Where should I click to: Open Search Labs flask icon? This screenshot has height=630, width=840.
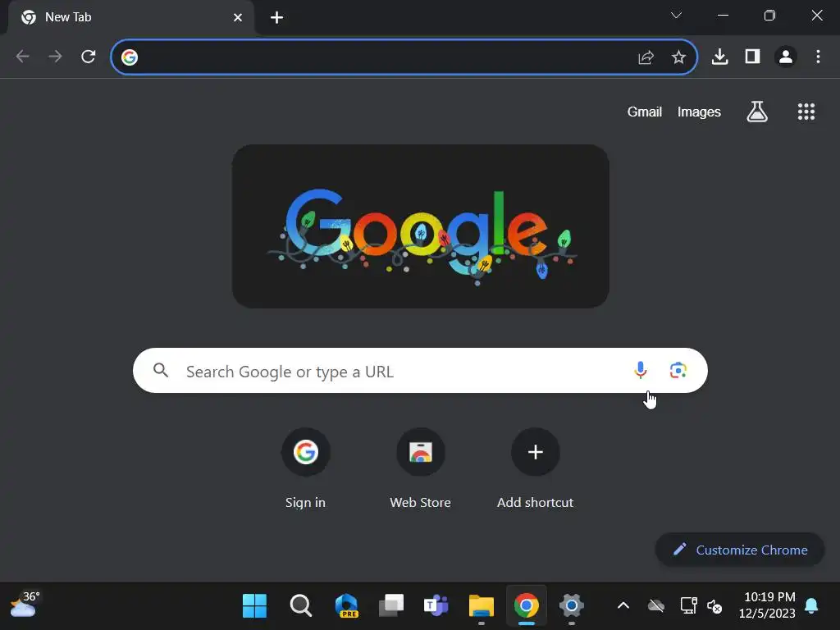[757, 112]
